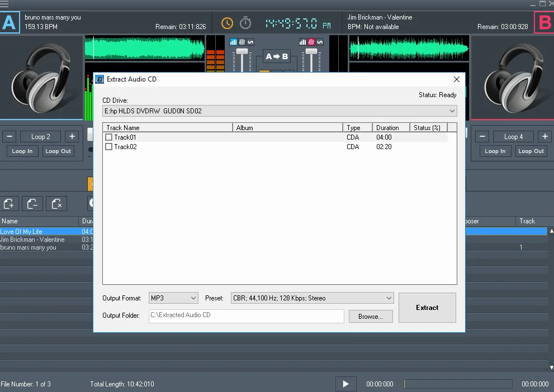Click the remove file from playlist icon

tap(32, 204)
